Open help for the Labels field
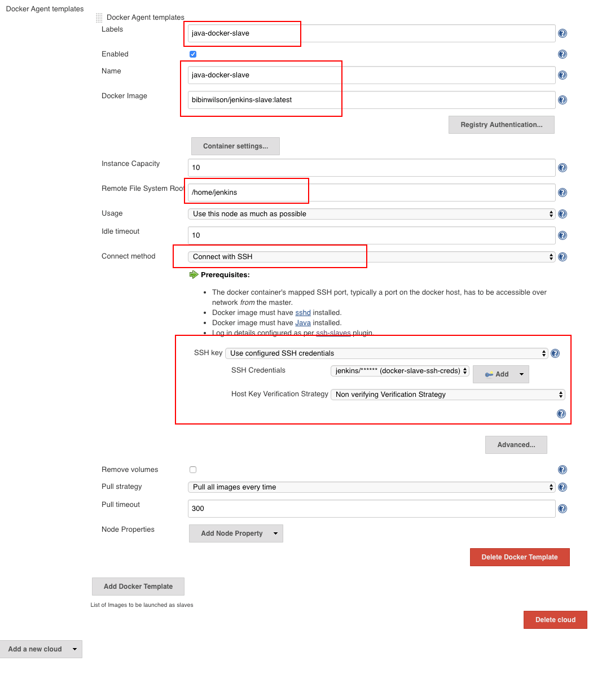Image resolution: width=593 pixels, height=700 pixels. [x=562, y=33]
